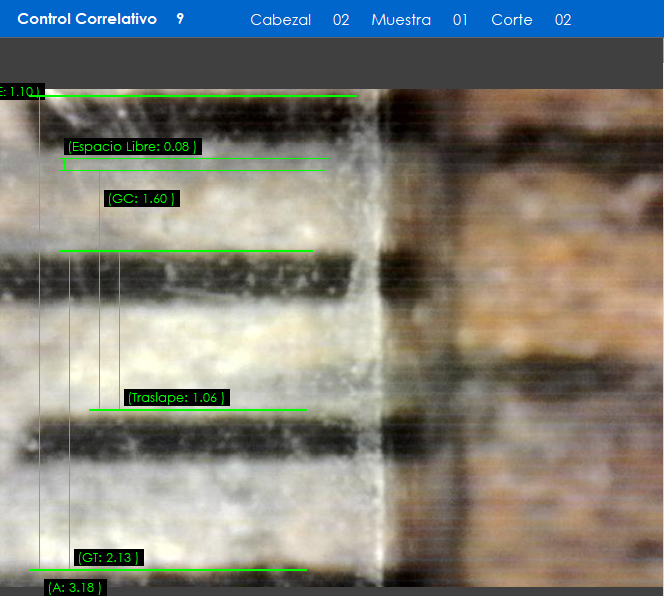
Task: Click the E: 1.10 measurement label
Action: click(20, 92)
